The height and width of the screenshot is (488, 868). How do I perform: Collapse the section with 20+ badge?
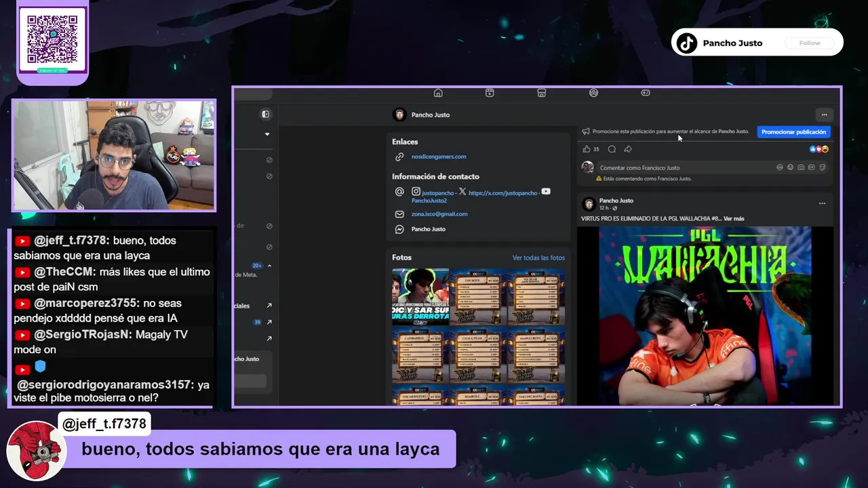click(269, 266)
